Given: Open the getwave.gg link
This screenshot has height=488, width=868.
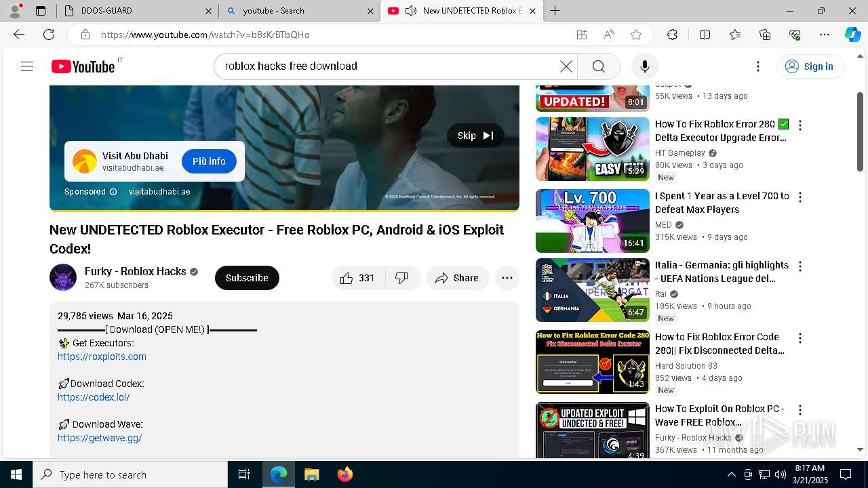Looking at the screenshot, I should [x=100, y=438].
